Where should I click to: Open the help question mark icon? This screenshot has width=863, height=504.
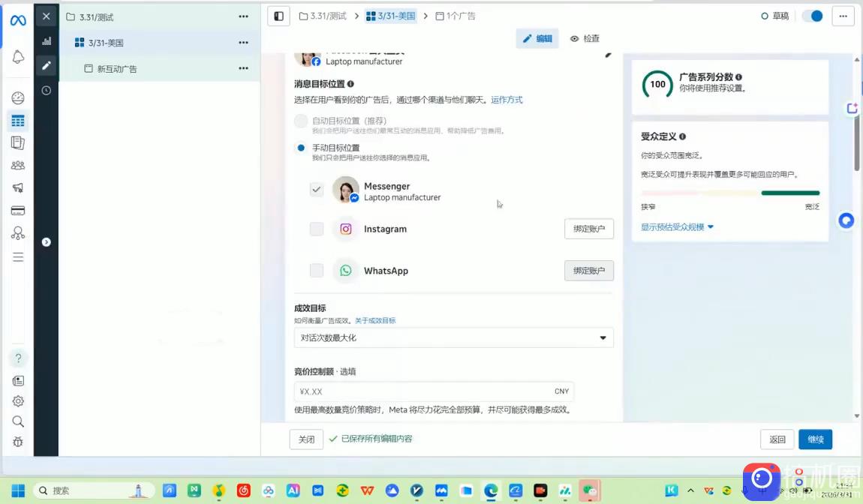(x=17, y=358)
